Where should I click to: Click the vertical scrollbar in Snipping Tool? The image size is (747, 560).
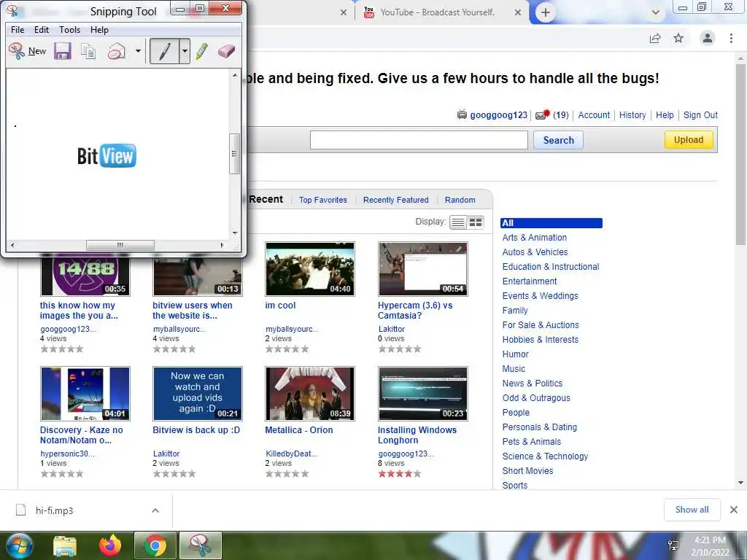[x=234, y=154]
